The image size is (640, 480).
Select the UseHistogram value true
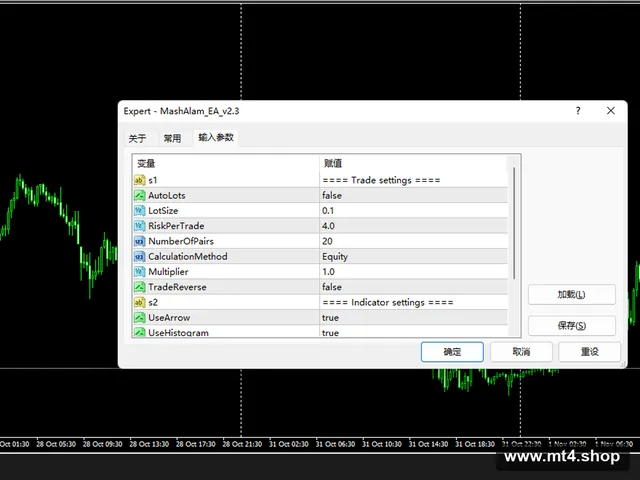(330, 333)
